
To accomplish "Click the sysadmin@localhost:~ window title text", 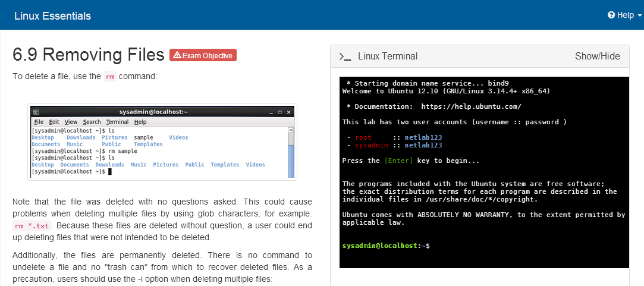I will point(153,112).
